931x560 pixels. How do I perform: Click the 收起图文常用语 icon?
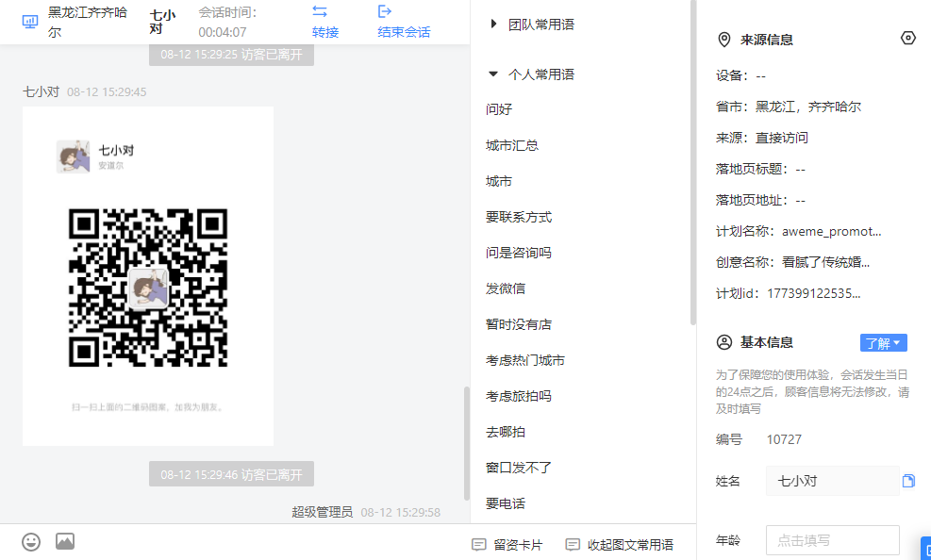pyautogui.click(x=573, y=545)
